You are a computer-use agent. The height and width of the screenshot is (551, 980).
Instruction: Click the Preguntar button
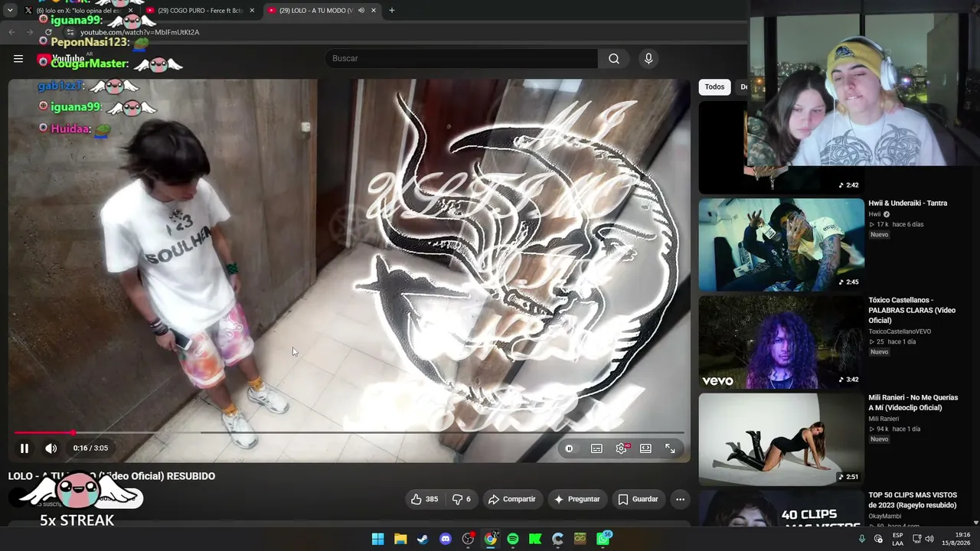tap(577, 499)
